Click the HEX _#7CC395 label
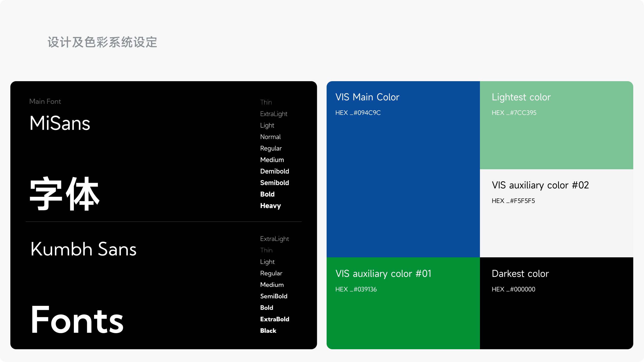 pyautogui.click(x=514, y=113)
